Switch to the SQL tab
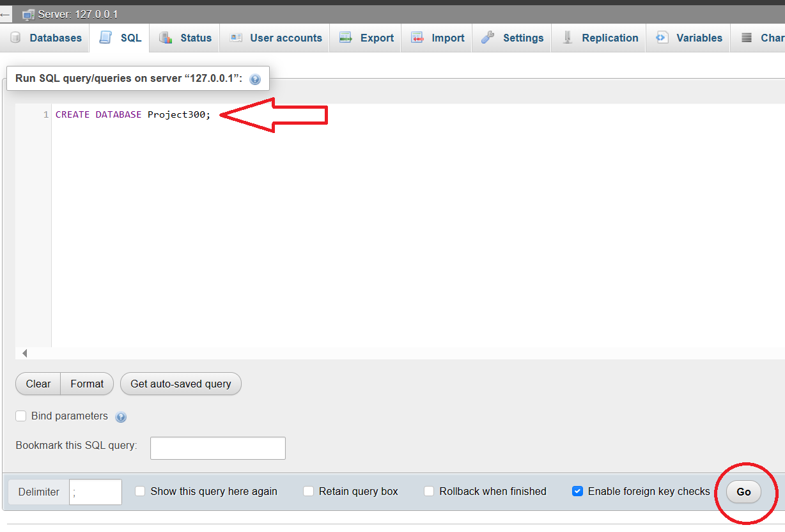 click(120, 38)
